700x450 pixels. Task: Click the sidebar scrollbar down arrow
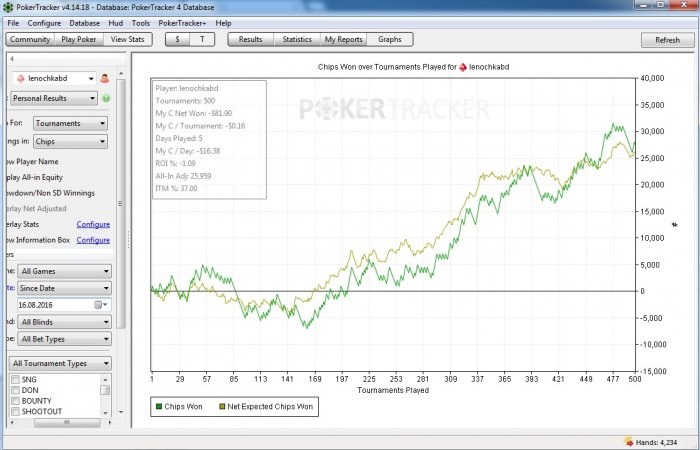coord(121,412)
